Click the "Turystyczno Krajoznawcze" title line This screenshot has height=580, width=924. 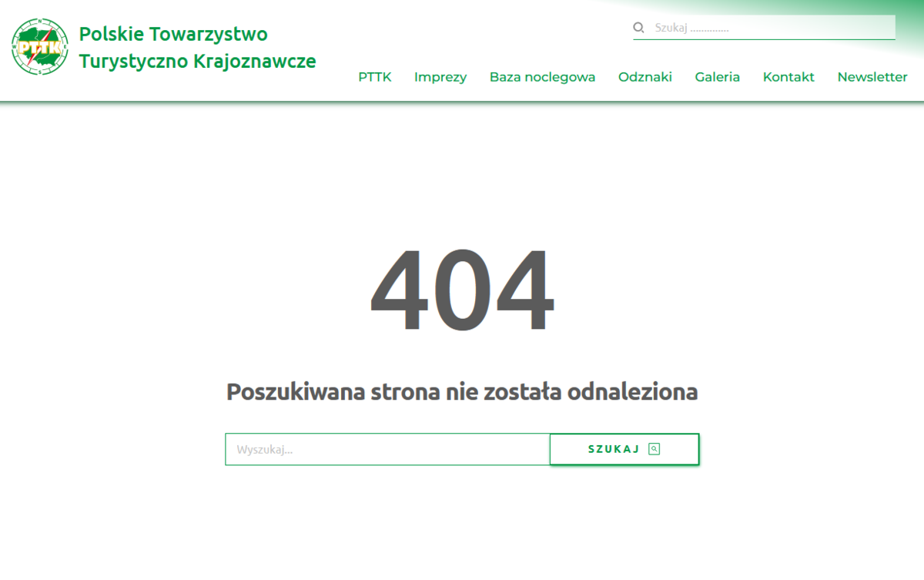[x=197, y=61]
